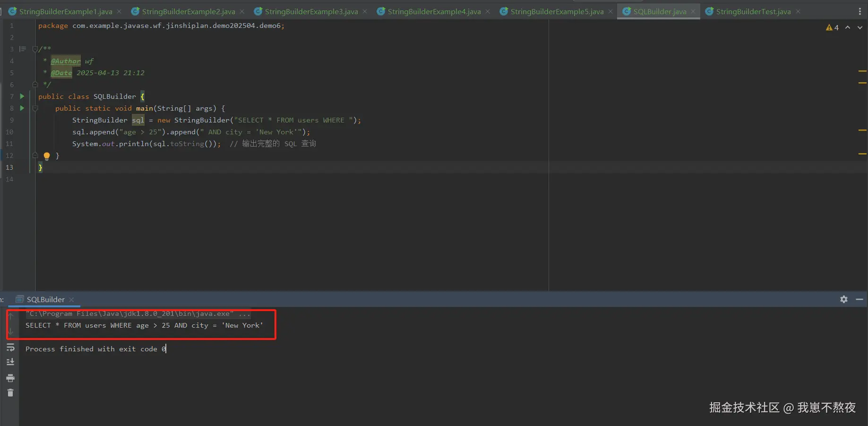Click the yellow light bulb intention icon

47,156
